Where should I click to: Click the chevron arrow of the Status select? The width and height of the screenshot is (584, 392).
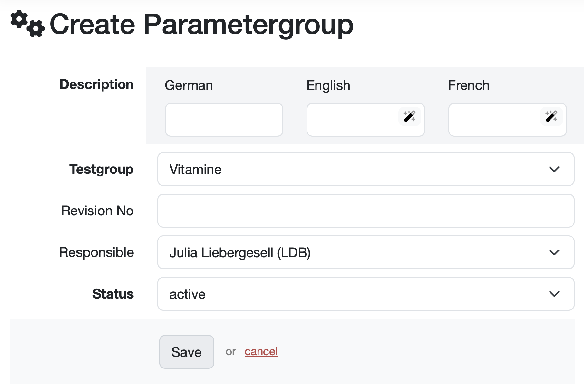(x=554, y=294)
